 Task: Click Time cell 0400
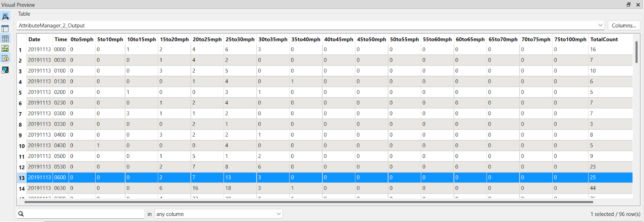click(x=61, y=135)
